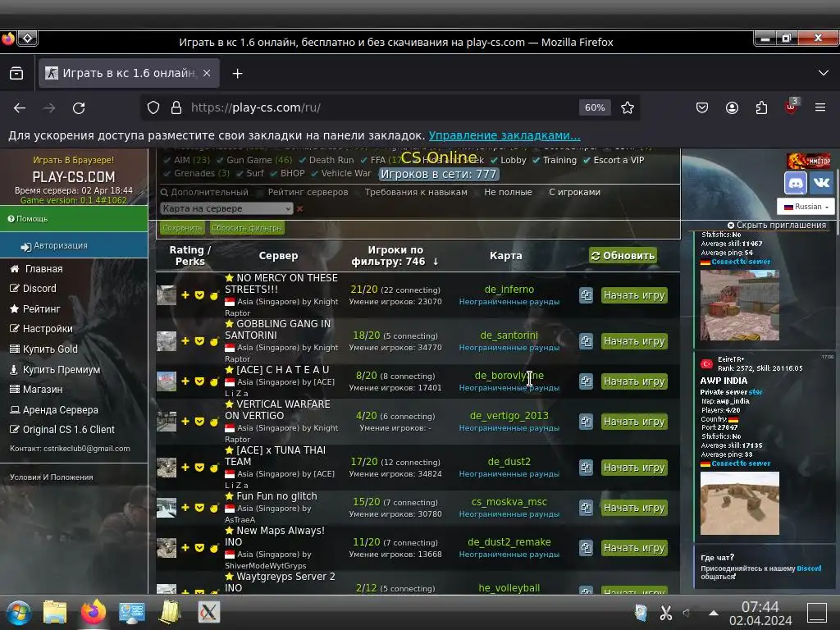Image resolution: width=840 pixels, height=630 pixels.
Task: Open file manager from taskbar
Action: pos(55,612)
